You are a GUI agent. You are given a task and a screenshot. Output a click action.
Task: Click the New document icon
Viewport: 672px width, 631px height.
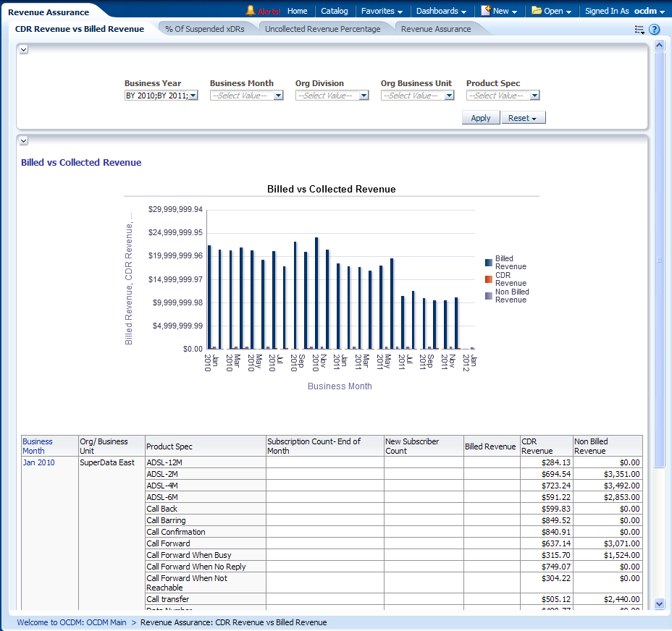[486, 11]
